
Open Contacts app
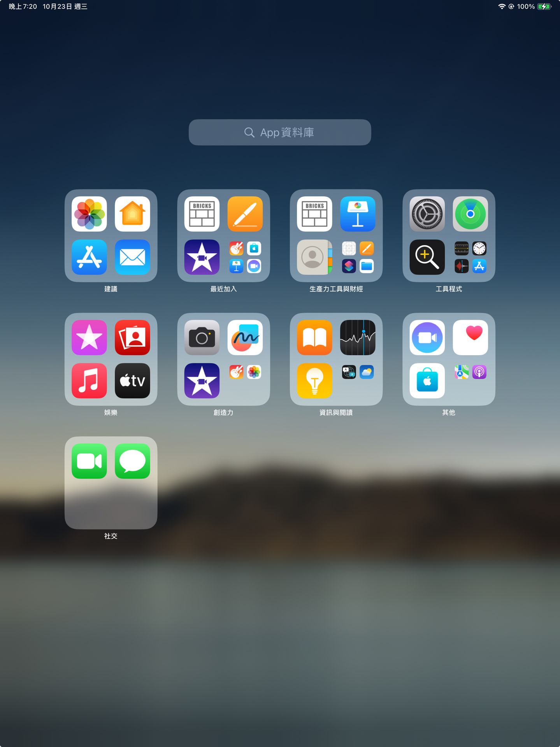click(x=314, y=257)
